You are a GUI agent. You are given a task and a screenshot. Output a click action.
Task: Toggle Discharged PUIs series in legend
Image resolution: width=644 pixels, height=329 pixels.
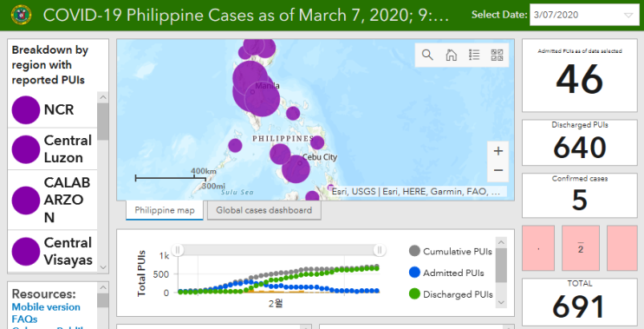click(x=451, y=294)
